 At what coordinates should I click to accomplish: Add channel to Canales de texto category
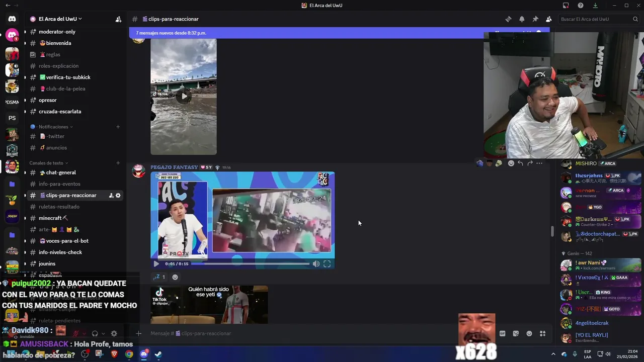click(118, 163)
